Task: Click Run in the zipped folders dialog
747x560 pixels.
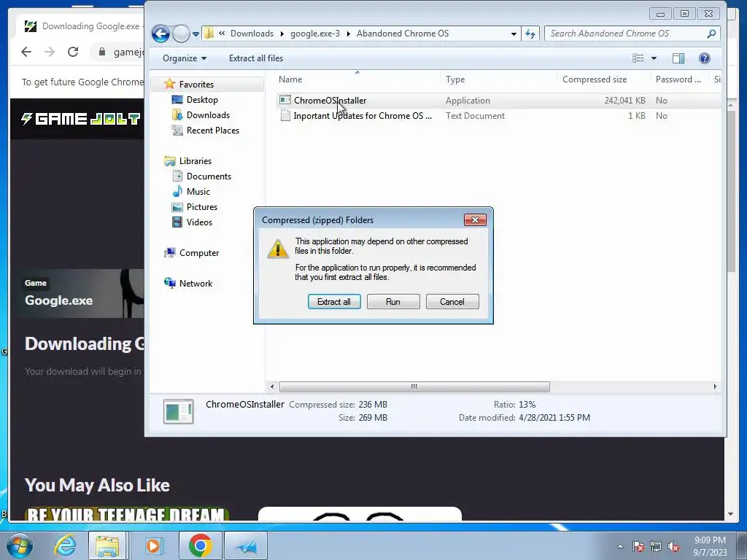Action: (x=393, y=301)
